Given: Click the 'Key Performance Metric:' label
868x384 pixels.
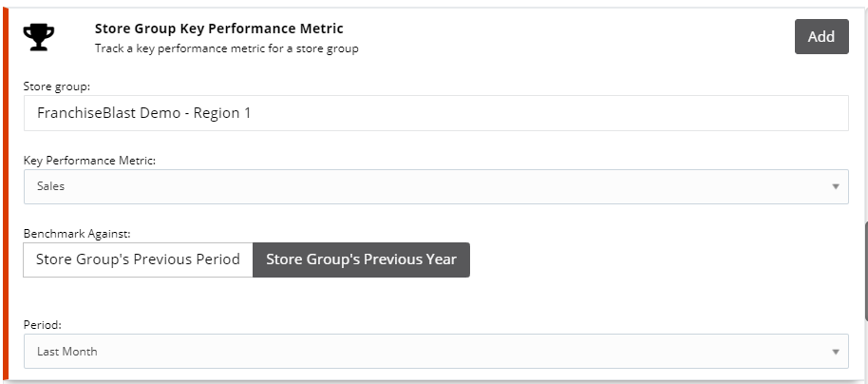Looking at the screenshot, I should [89, 161].
